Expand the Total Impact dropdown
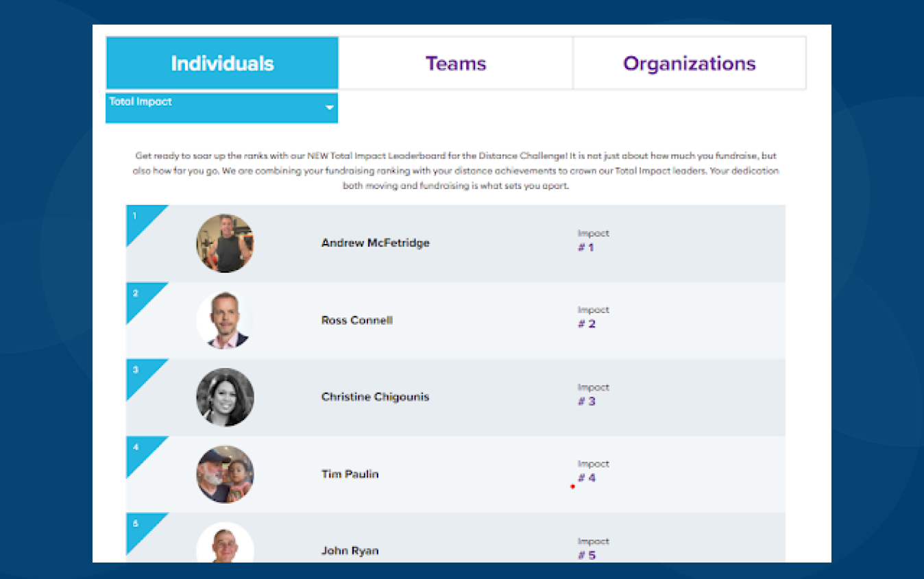 point(221,108)
